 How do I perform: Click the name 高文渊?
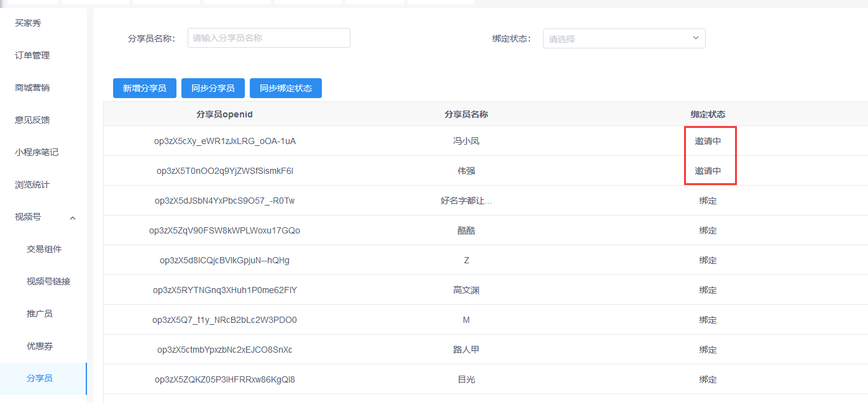click(x=467, y=290)
